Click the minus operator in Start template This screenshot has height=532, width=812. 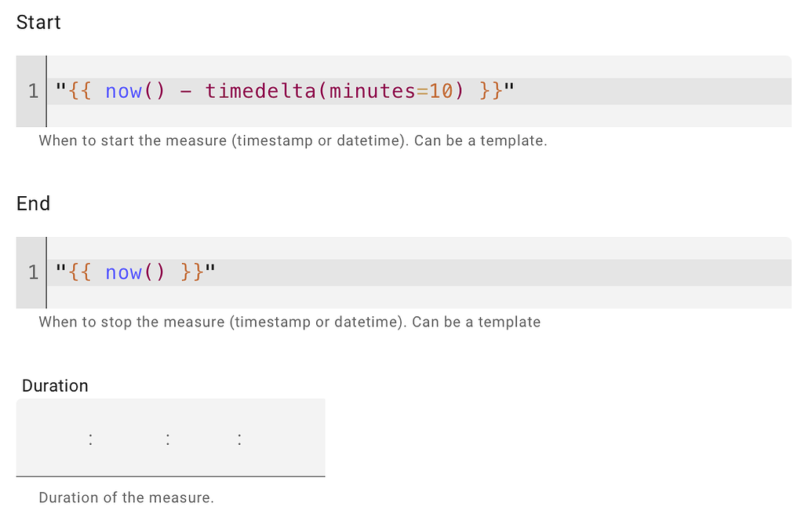[185, 92]
